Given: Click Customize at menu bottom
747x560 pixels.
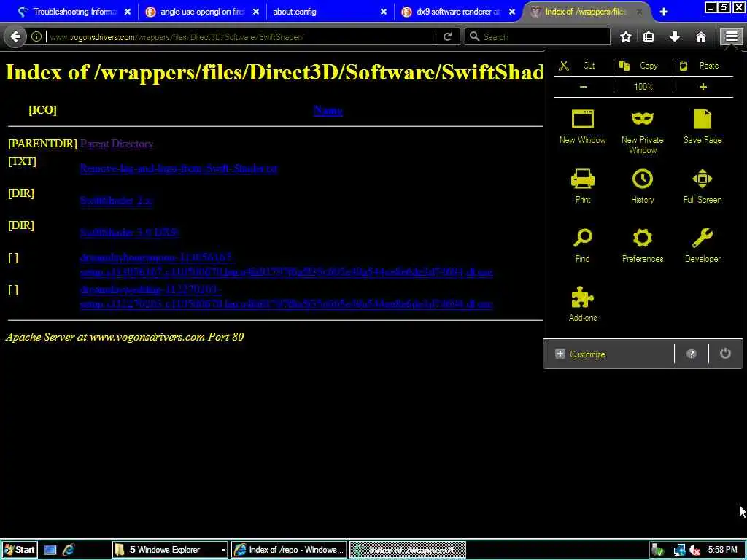Looking at the screenshot, I should (580, 354).
